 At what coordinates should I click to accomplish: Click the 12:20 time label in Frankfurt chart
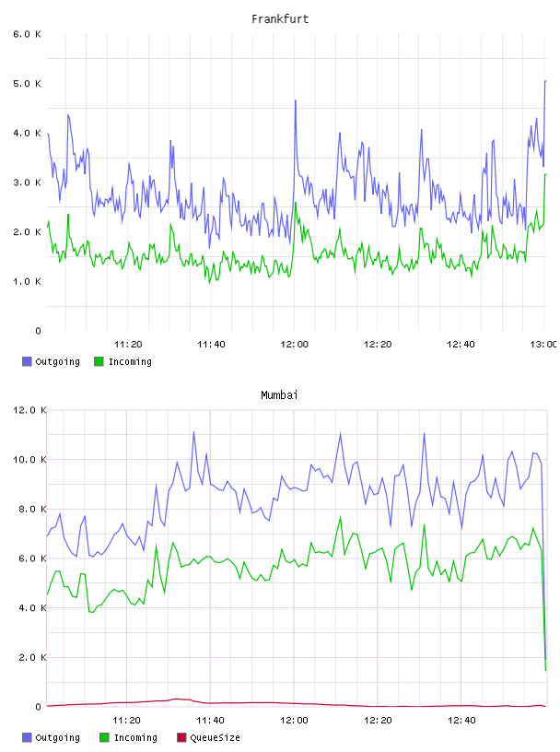[378, 345]
